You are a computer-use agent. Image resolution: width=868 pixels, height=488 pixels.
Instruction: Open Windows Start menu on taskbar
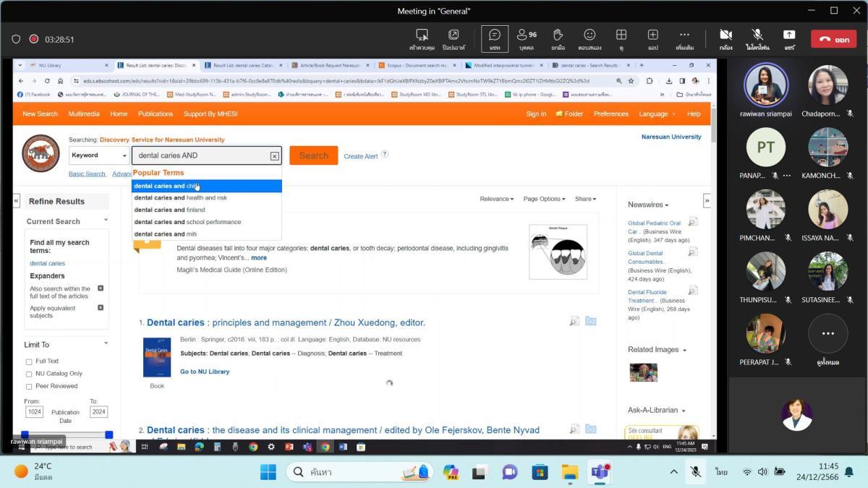click(268, 472)
